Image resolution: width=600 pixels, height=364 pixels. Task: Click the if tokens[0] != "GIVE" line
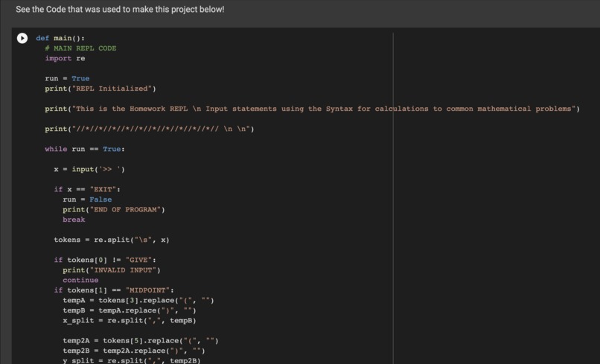(x=105, y=260)
